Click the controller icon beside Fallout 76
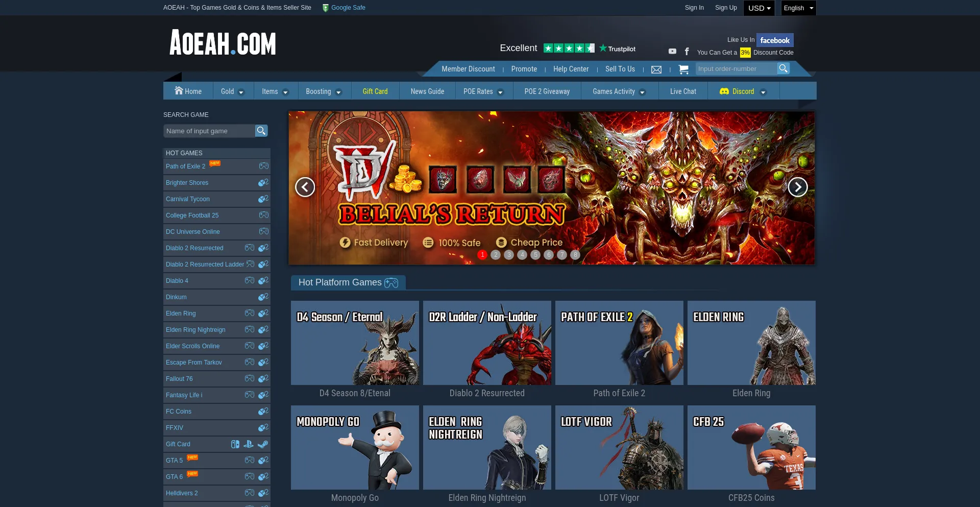980x507 pixels. 249,378
